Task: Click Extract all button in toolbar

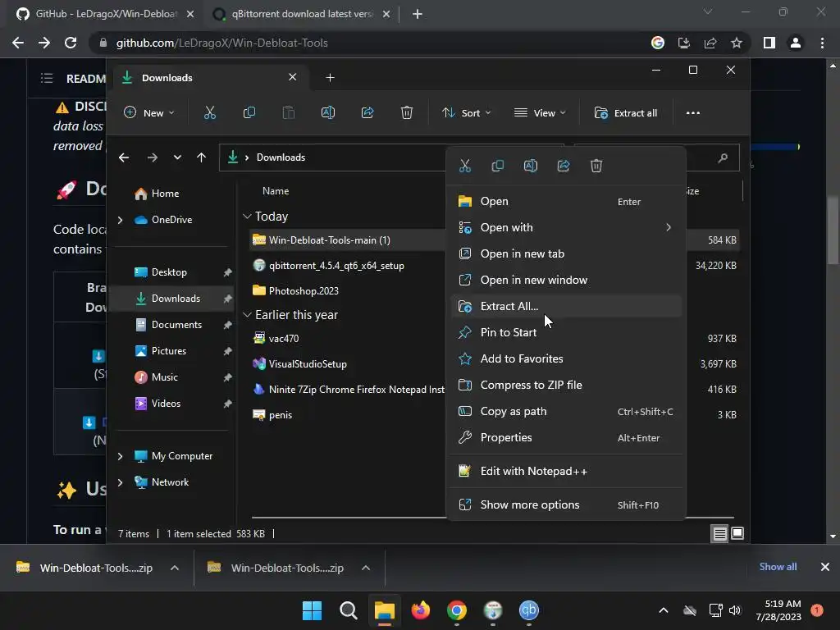Action: [x=626, y=113]
